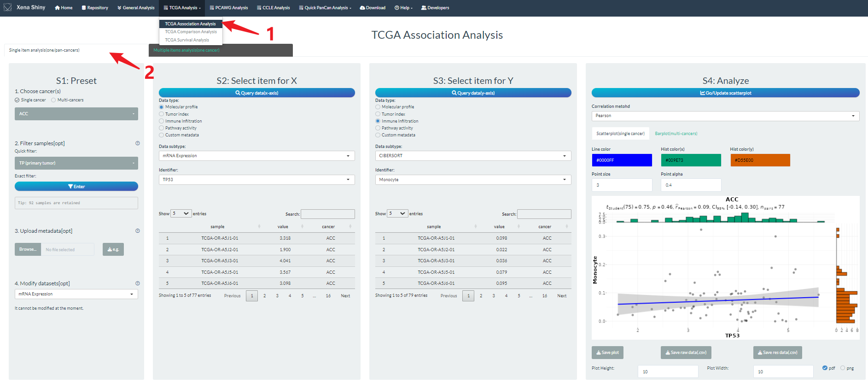Image resolution: width=868 pixels, height=383 pixels.
Task: Choose Tumor index data type for X
Action: coord(162,114)
